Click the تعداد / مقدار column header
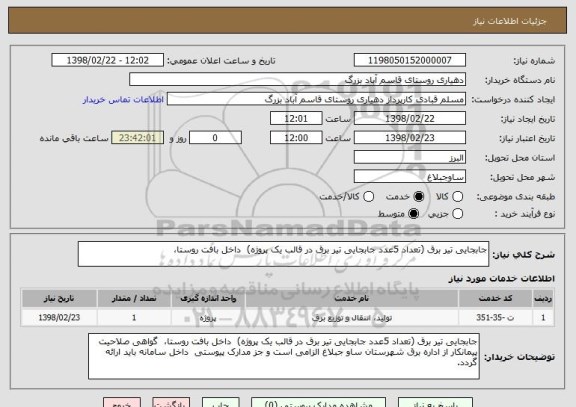The width and height of the screenshot is (576, 407). click(134, 298)
